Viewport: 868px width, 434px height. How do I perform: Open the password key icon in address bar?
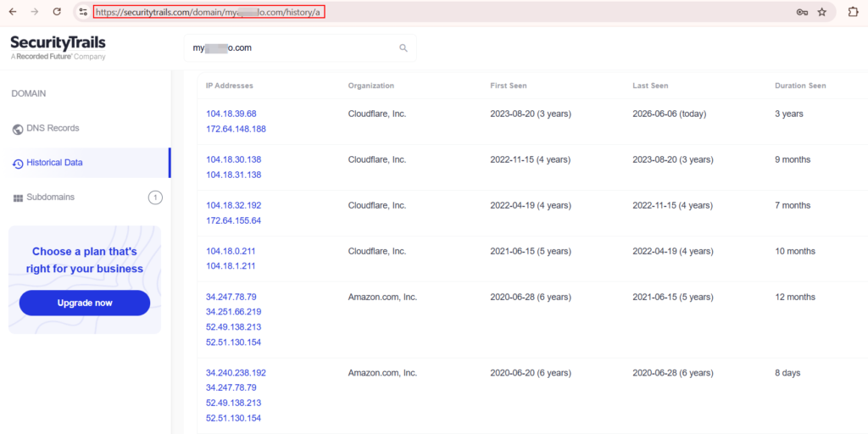[802, 12]
